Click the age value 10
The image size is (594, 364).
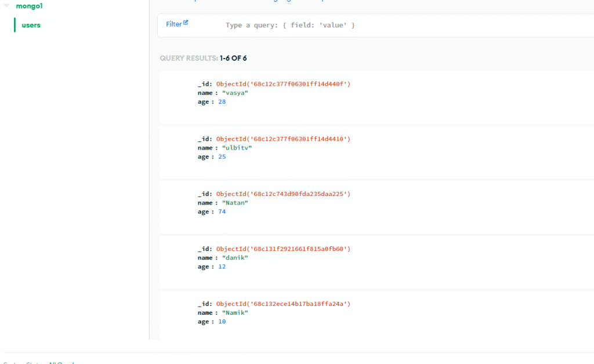pos(222,322)
